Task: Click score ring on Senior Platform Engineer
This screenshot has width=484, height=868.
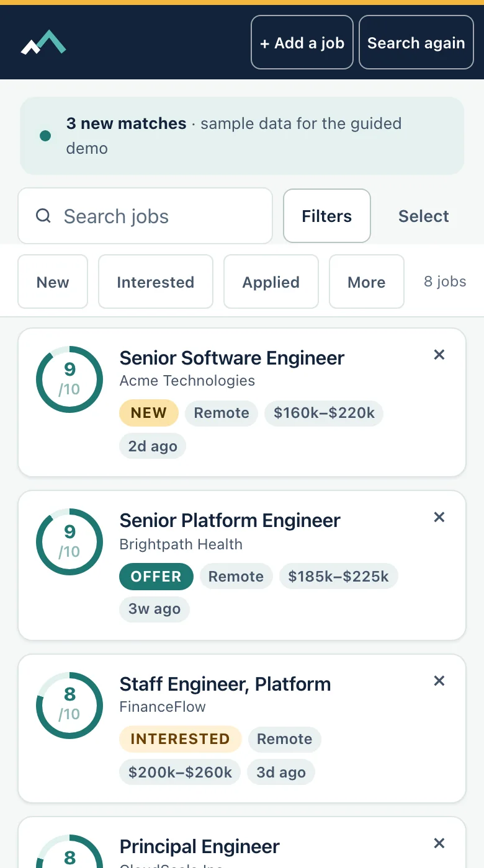Action: (69, 542)
